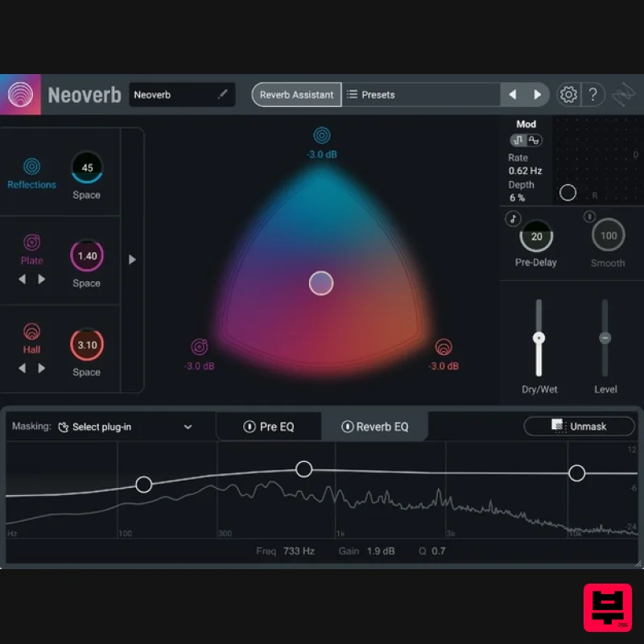Click the Neoverb logo icon in the header
The height and width of the screenshot is (644, 644).
pyautogui.click(x=20, y=94)
